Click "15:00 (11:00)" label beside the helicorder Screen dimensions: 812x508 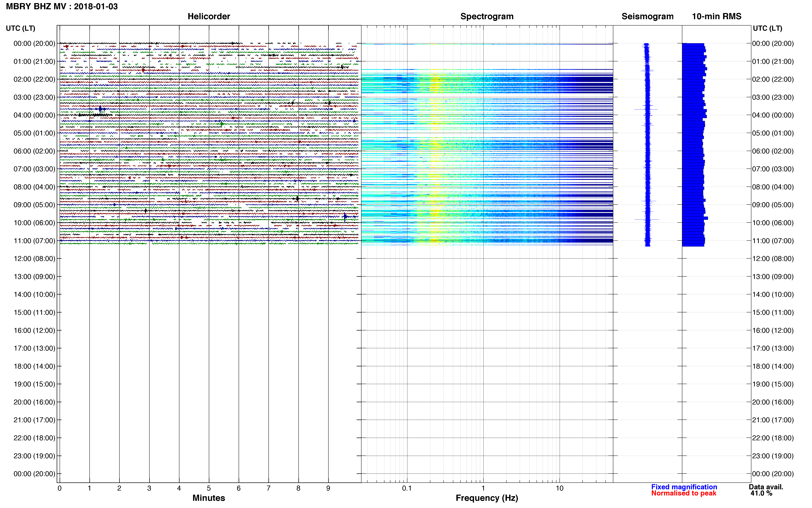[34, 312]
